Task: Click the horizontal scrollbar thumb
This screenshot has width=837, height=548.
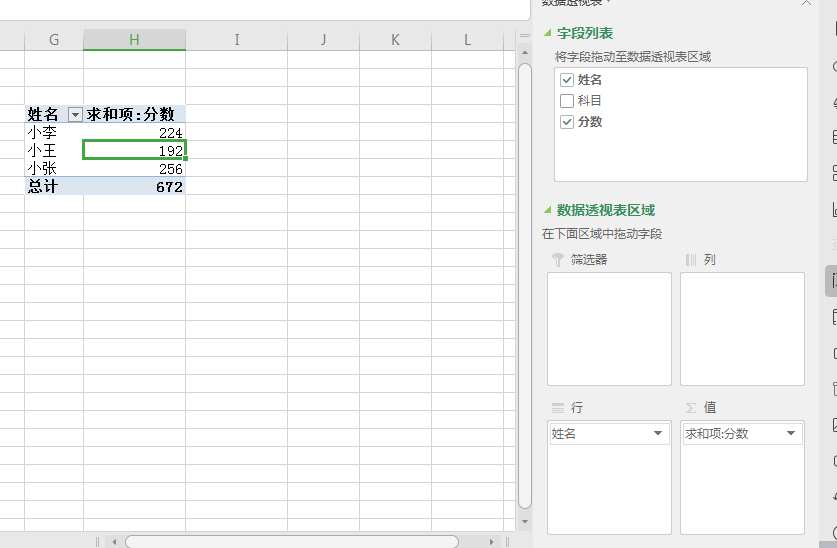Action: point(291,542)
